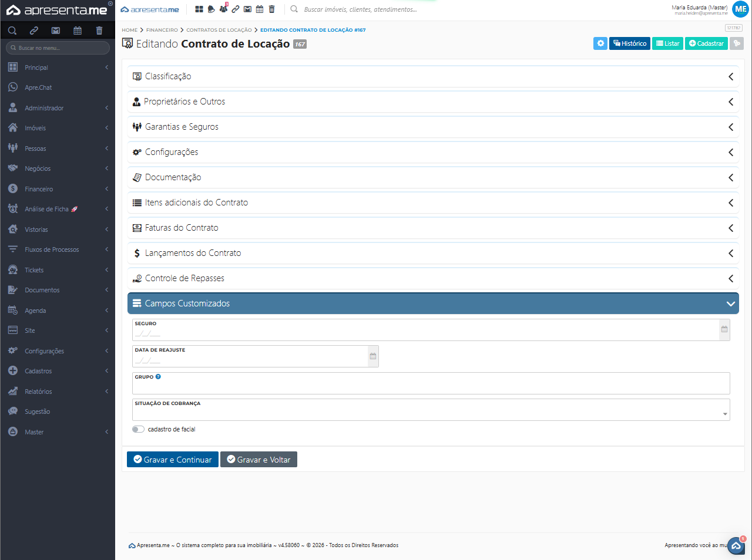Click the Contratos de Locação breadcrumb link
The image size is (752, 560).
pos(219,30)
